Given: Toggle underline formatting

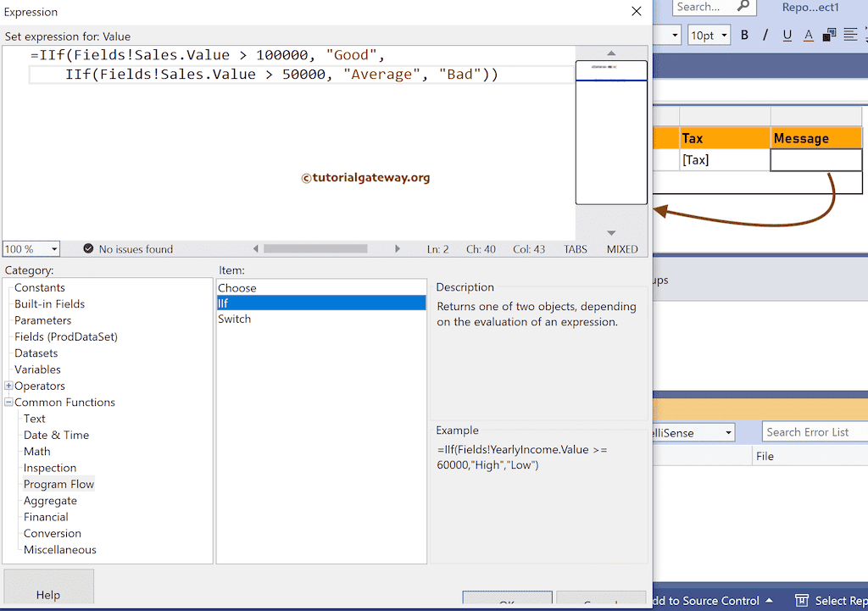Looking at the screenshot, I should tap(787, 35).
